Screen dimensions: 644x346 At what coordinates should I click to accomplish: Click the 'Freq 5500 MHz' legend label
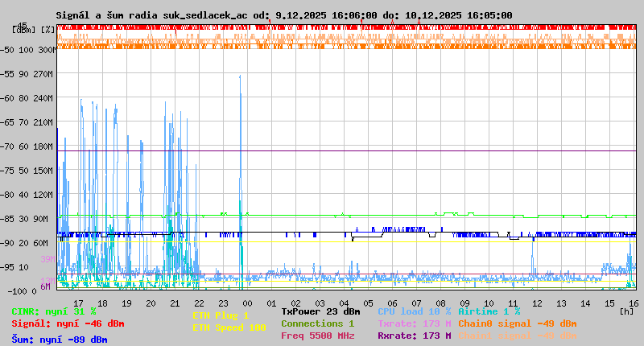point(317,336)
